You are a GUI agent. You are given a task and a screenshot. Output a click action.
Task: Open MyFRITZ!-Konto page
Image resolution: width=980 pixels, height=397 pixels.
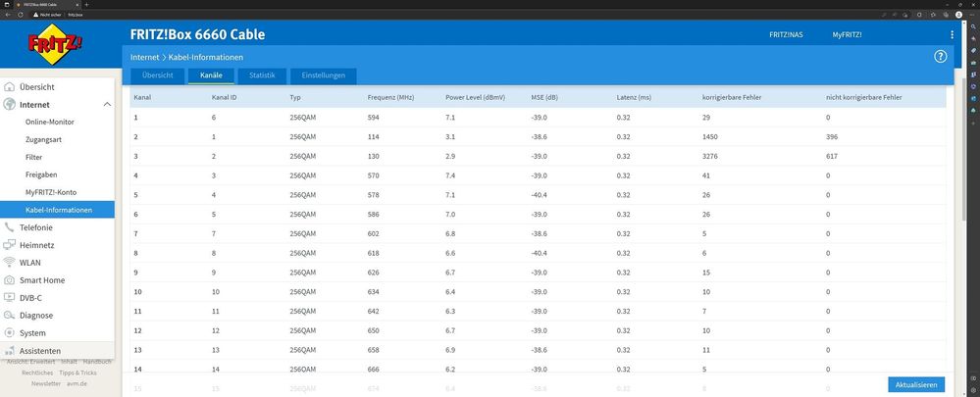pyautogui.click(x=51, y=192)
